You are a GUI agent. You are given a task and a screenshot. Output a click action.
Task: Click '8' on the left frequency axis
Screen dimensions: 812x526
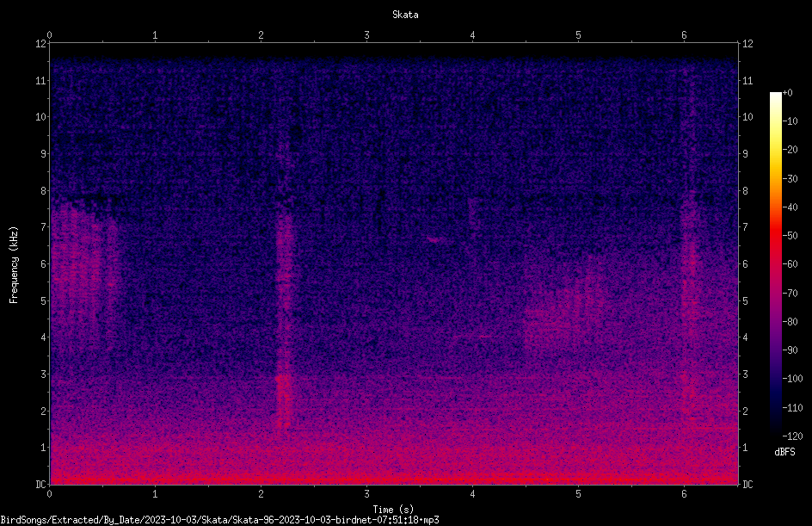pos(43,191)
